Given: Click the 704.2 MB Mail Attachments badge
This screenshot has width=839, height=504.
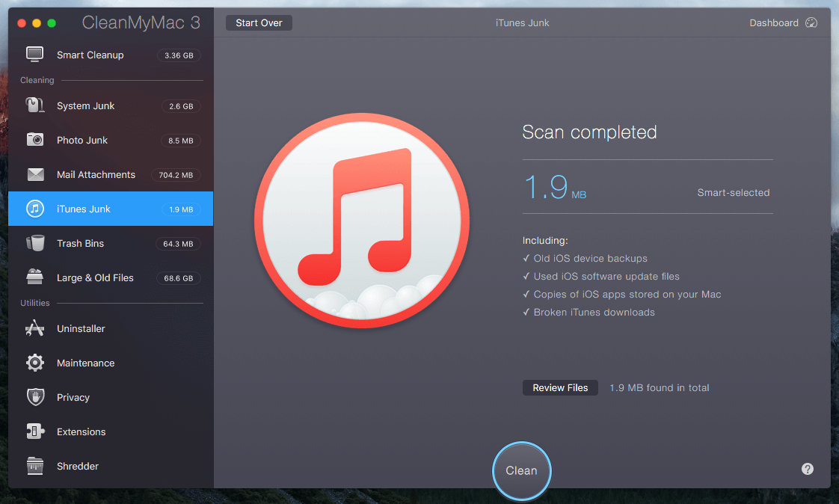Looking at the screenshot, I should coord(176,175).
